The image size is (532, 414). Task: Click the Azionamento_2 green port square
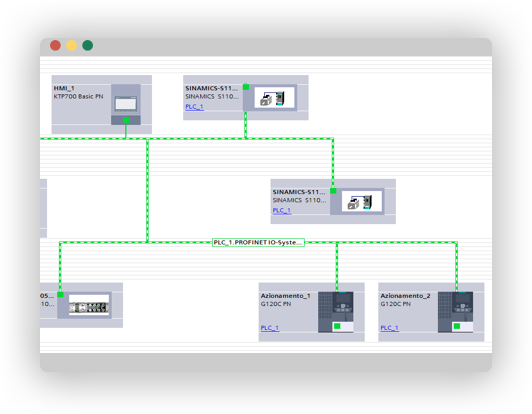pos(457,326)
